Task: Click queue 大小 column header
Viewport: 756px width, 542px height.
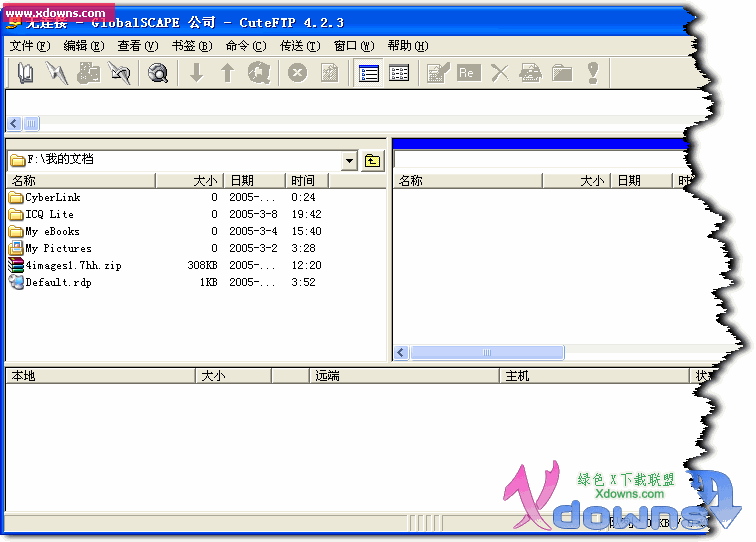Action: 233,376
